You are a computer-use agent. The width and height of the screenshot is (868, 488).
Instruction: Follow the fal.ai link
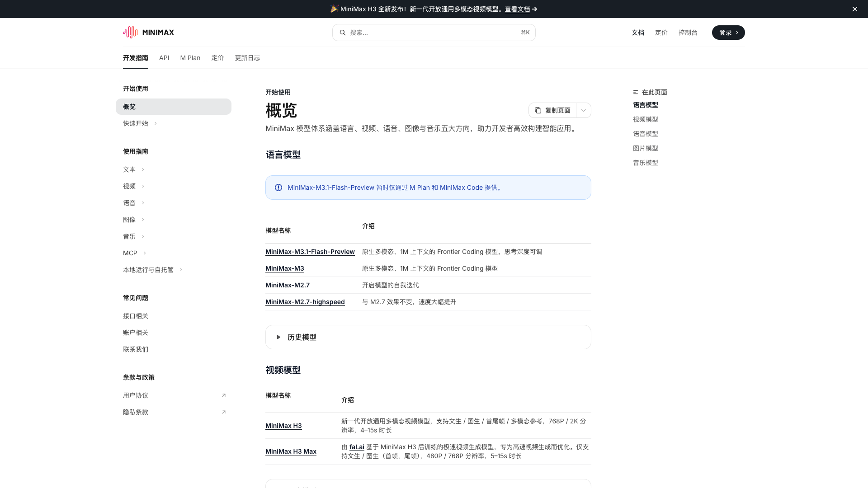pos(357,447)
